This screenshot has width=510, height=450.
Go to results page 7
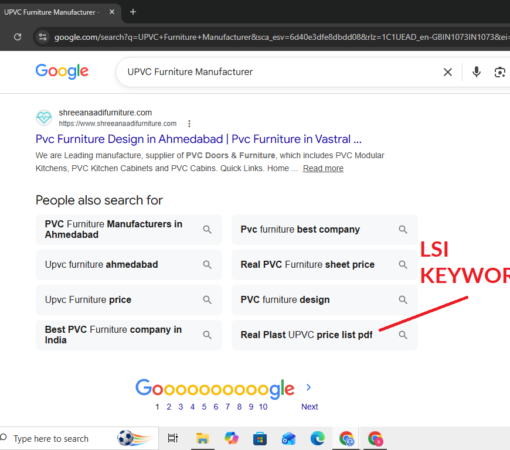click(x=227, y=407)
